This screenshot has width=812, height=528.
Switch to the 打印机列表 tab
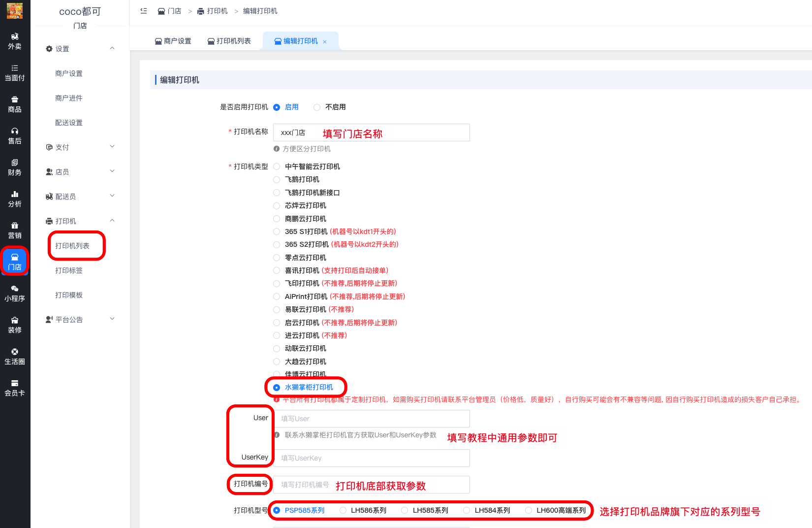(x=229, y=41)
